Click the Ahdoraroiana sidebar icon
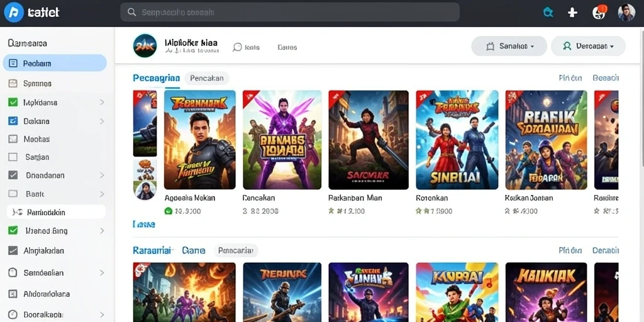644x322 pixels. (13, 294)
